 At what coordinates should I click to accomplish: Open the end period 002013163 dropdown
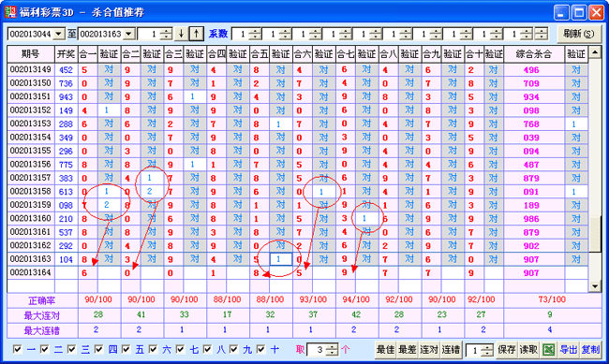tap(129, 34)
